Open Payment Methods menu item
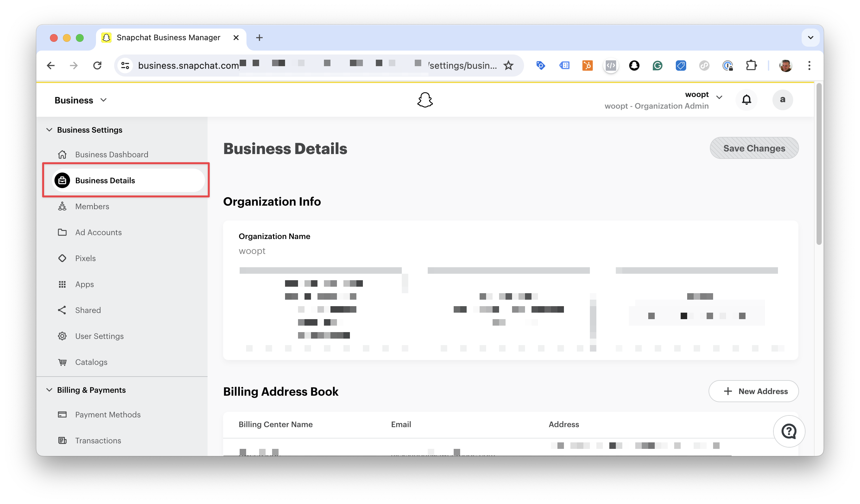The width and height of the screenshot is (860, 504). click(108, 414)
